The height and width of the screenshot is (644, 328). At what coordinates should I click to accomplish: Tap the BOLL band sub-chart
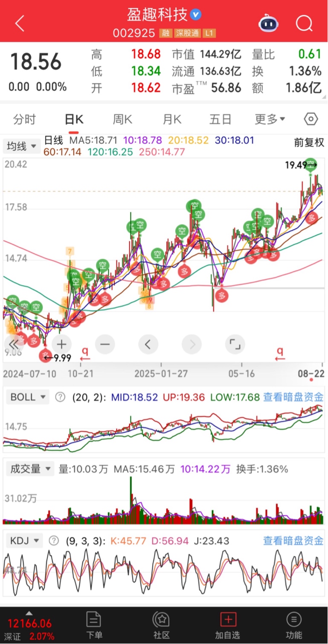pos(164,428)
